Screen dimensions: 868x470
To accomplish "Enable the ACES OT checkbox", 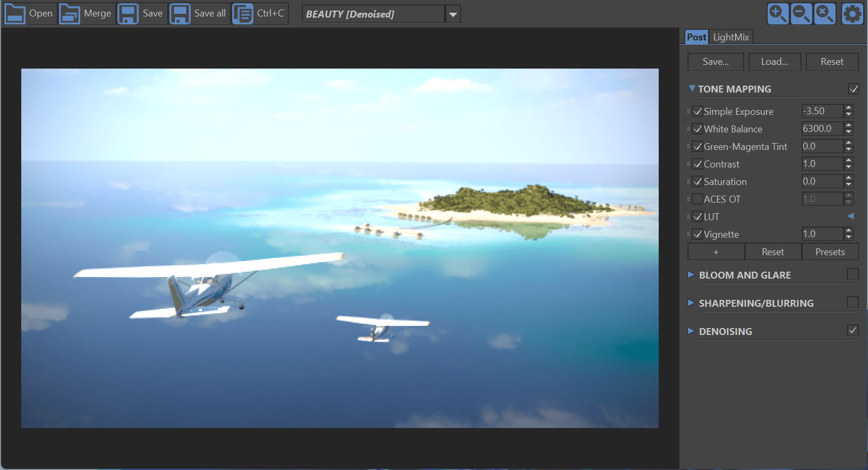I will [x=697, y=199].
